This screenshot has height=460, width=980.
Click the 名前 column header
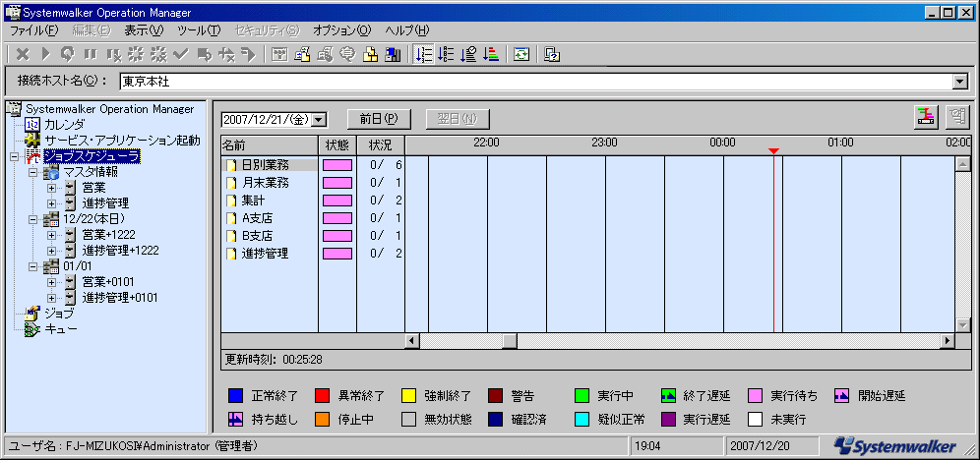270,144
